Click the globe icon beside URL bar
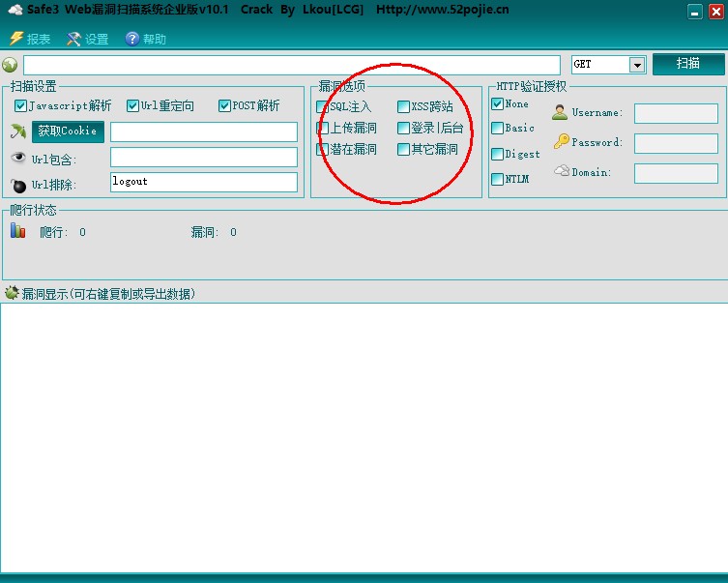The width and height of the screenshot is (728, 583). click(10, 65)
